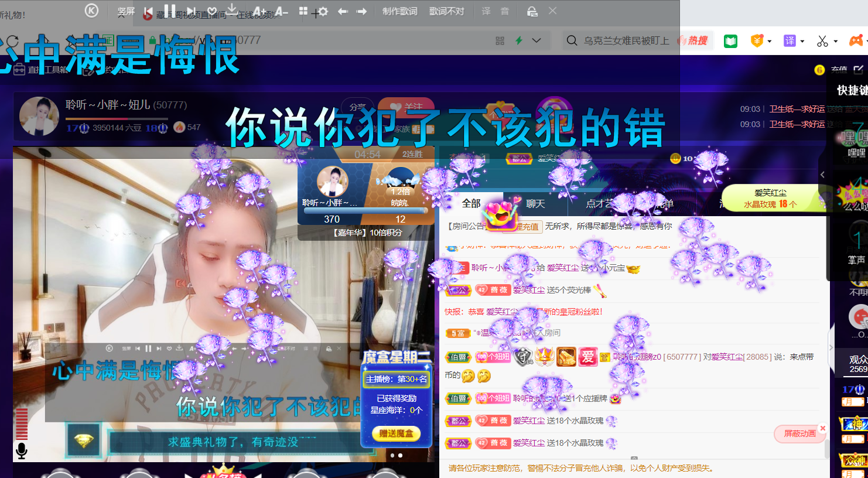The image size is (868, 478).
Task: Click the diamond gift icon in video banner
Action: (83, 441)
